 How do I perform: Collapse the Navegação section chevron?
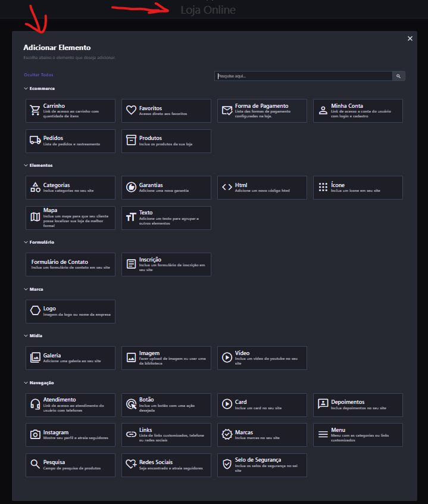pos(26,382)
